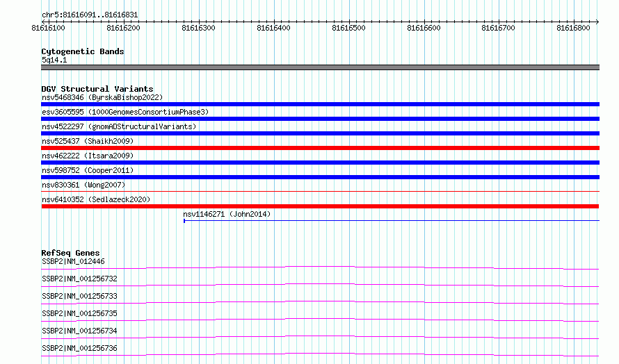Image resolution: width=619 pixels, height=364 pixels.
Task: Click the RefSeq Genes track title
Action: 70,253
